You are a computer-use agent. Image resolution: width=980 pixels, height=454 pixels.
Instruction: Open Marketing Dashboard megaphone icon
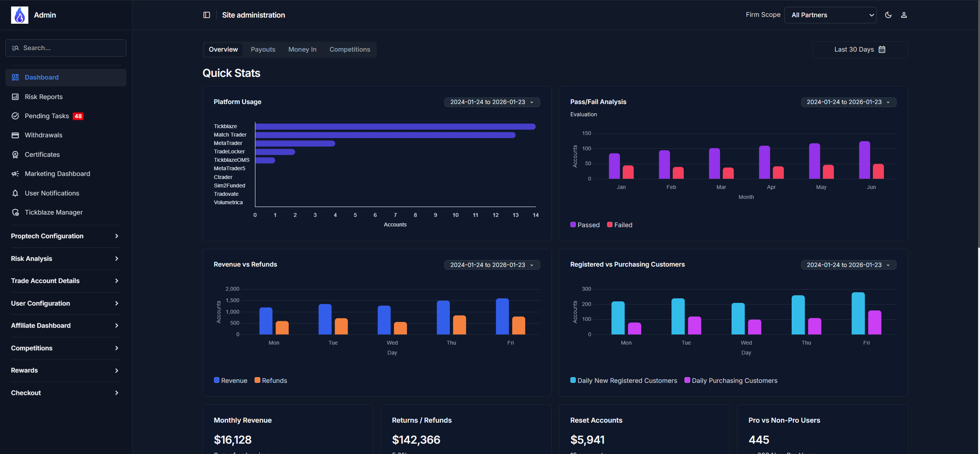coord(15,174)
